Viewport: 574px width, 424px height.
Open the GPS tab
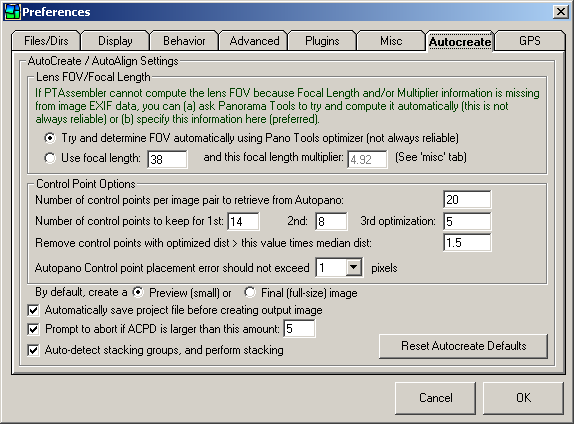pos(529,41)
